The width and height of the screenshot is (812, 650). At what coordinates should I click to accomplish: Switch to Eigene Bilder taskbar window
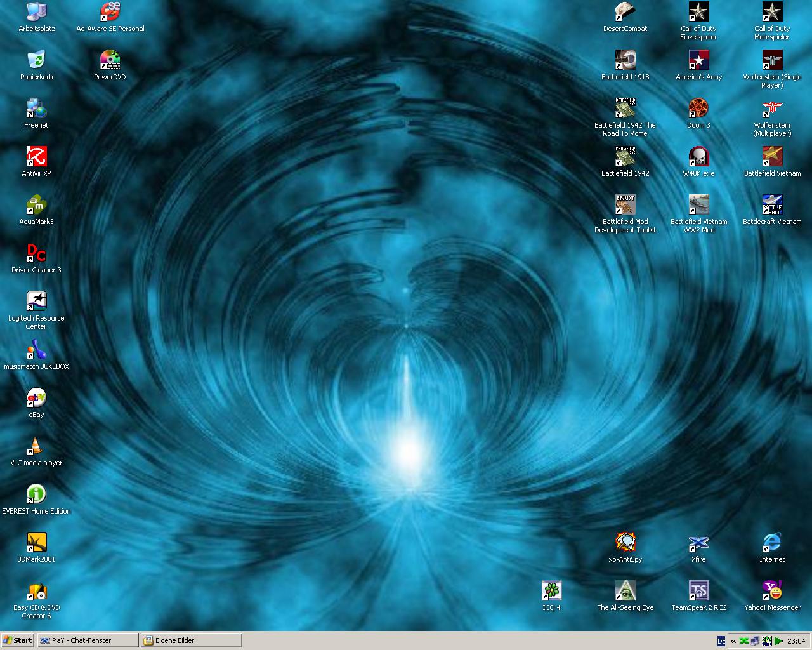191,640
